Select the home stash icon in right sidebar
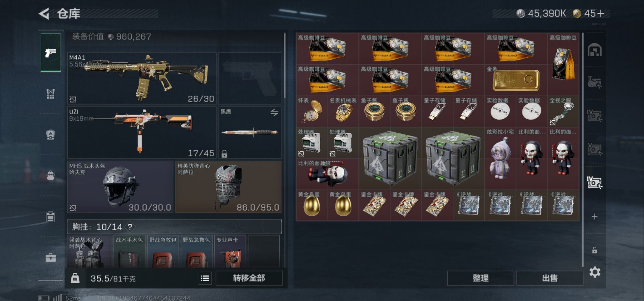 coord(595,50)
